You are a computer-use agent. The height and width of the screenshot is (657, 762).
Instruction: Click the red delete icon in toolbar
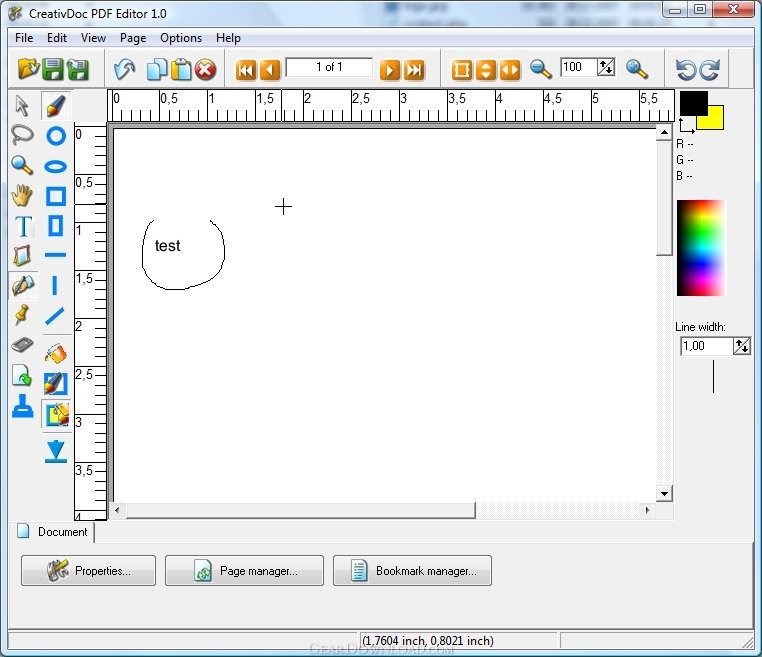[206, 70]
